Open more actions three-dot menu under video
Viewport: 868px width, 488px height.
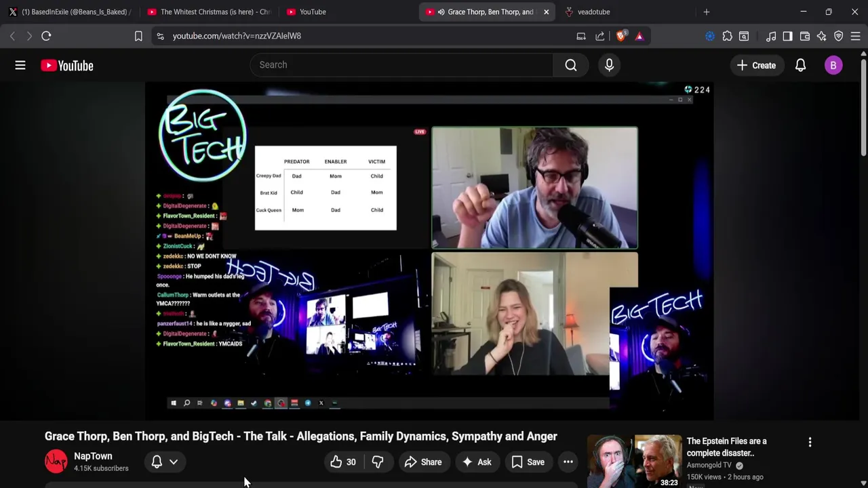(x=568, y=462)
